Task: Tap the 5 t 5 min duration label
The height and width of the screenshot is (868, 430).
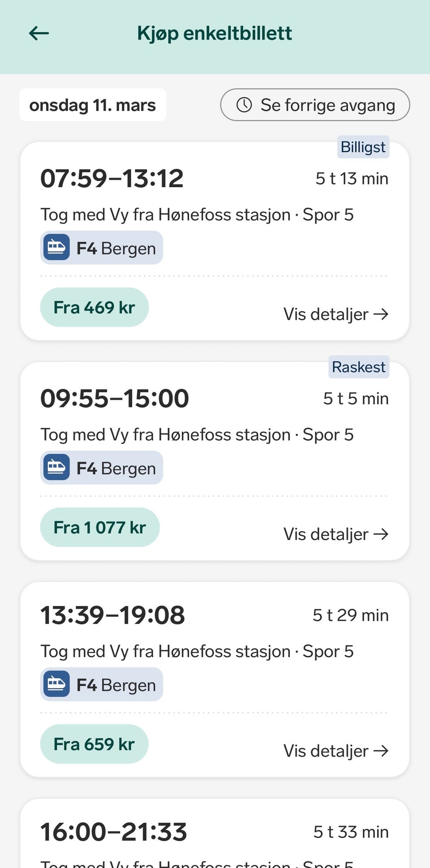Action: coord(356,398)
